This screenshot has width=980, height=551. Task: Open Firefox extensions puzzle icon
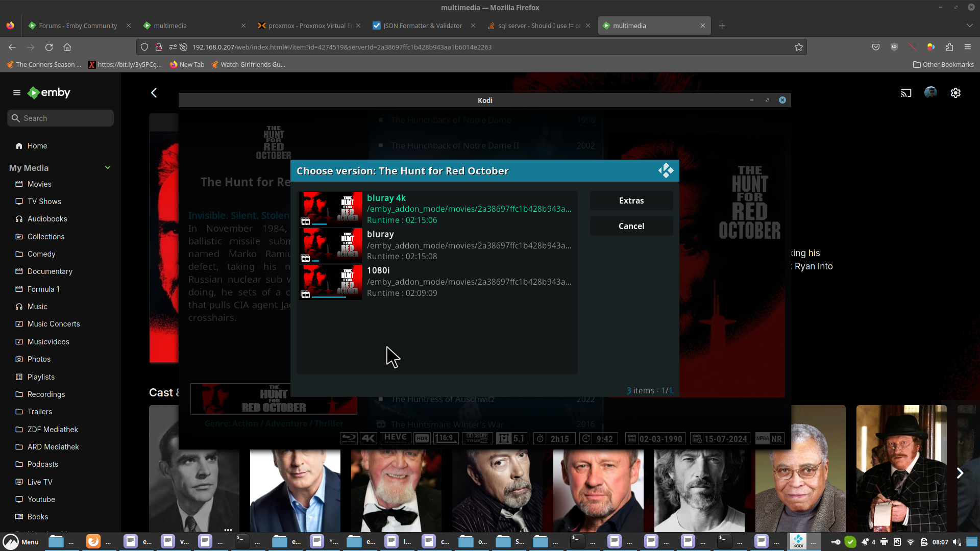tap(949, 47)
